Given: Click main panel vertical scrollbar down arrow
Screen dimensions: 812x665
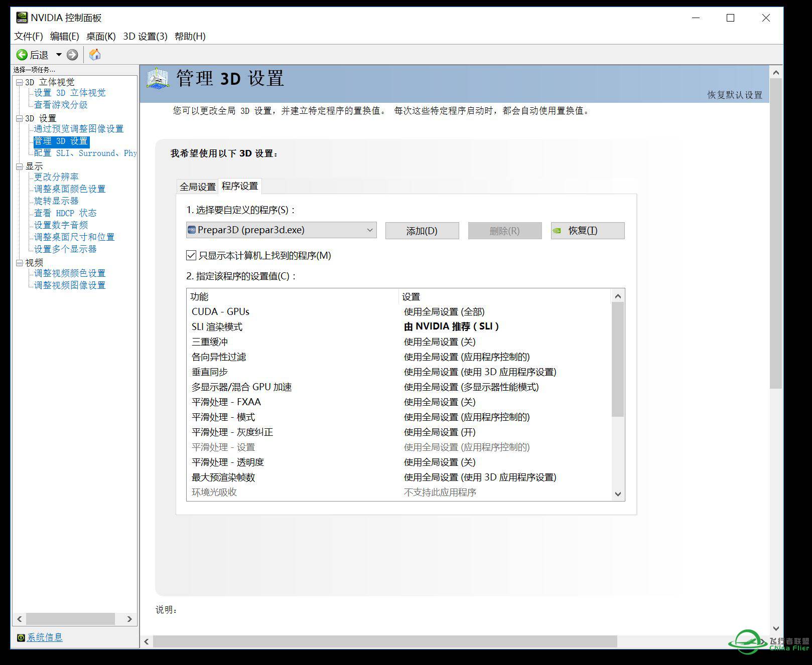Looking at the screenshot, I should [x=776, y=628].
